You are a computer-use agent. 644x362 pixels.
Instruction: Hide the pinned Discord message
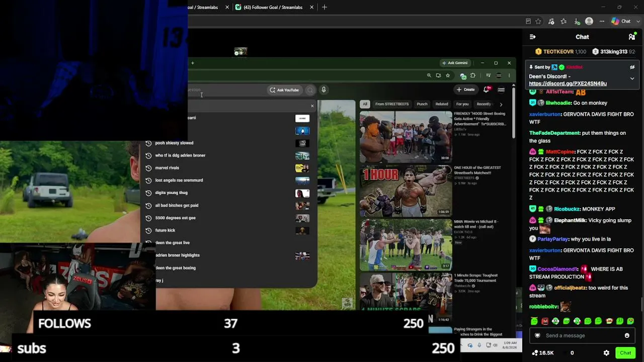click(x=632, y=67)
